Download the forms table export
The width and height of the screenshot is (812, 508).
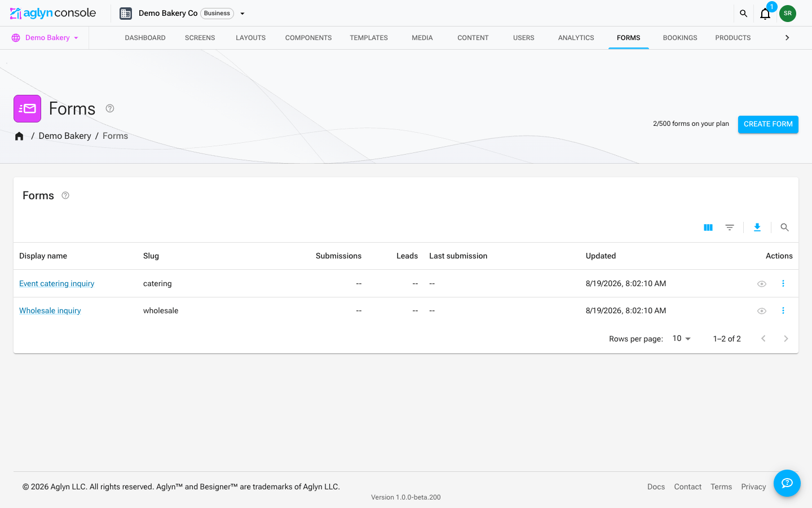[757, 227]
